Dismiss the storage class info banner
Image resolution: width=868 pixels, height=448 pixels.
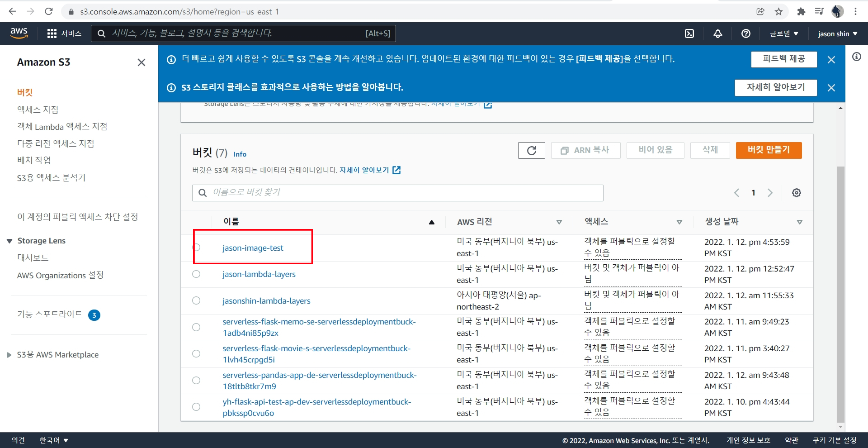point(831,88)
